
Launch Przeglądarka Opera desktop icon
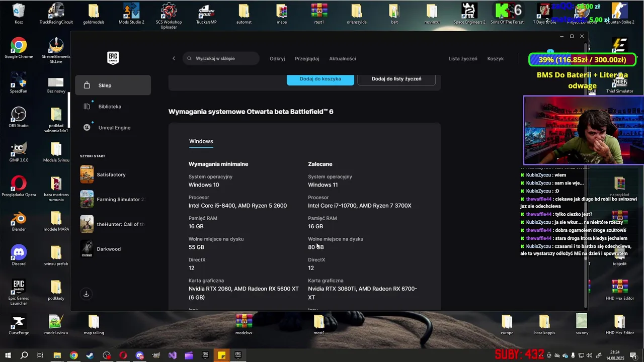[19, 186]
